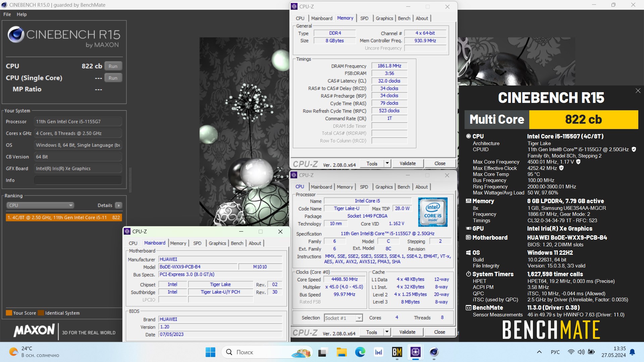Viewport: 644px width, 362px height.
Task: Open search magnifier in taskbar
Action: point(229,352)
